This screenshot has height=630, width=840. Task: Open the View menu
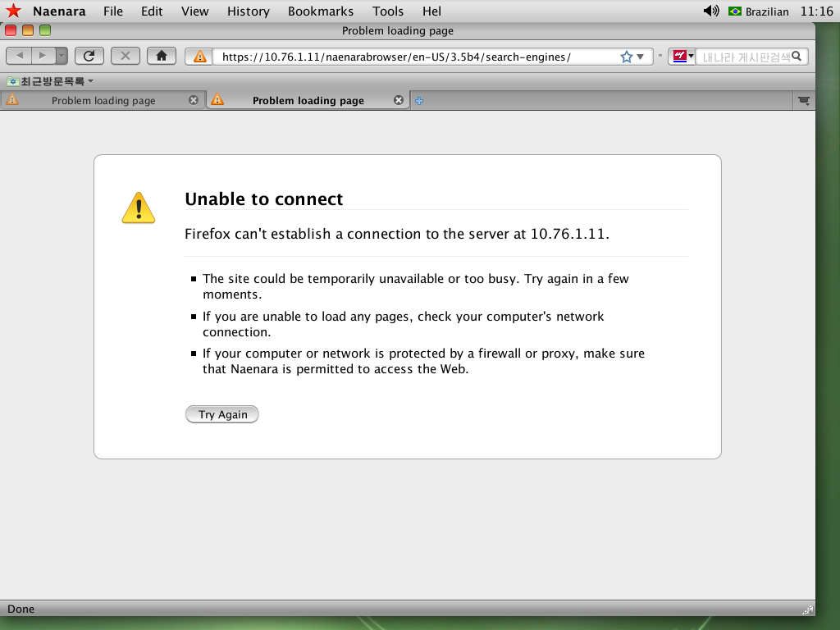pos(194,11)
